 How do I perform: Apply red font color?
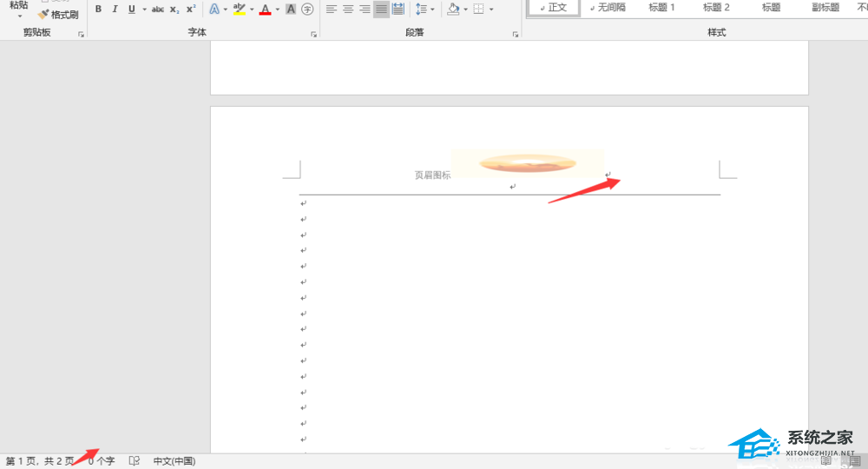click(x=265, y=9)
